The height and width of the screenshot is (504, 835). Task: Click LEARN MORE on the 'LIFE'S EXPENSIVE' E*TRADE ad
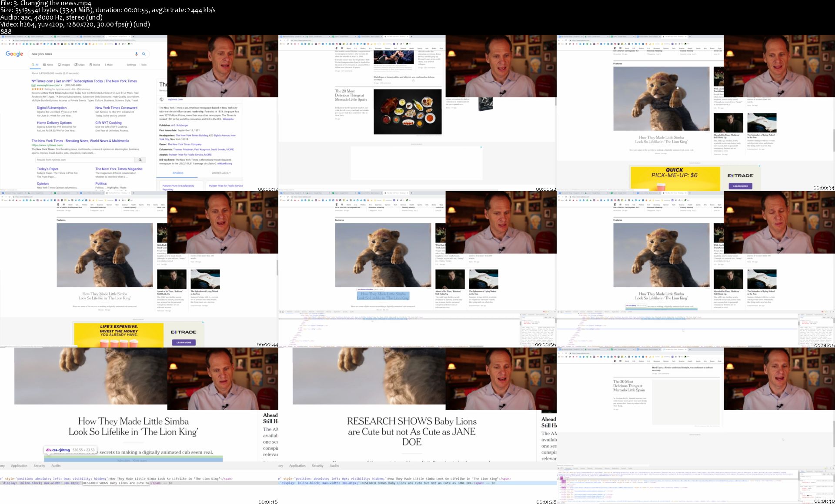click(x=184, y=342)
